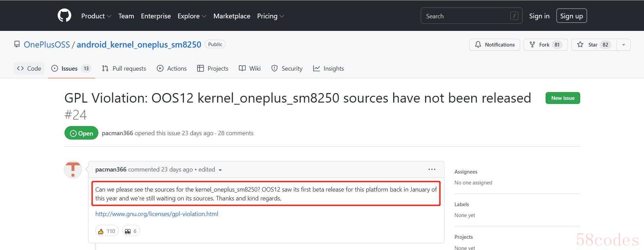Open the star lists dropdown arrow
Image resolution: width=644 pixels, height=250 pixels.
[623, 44]
